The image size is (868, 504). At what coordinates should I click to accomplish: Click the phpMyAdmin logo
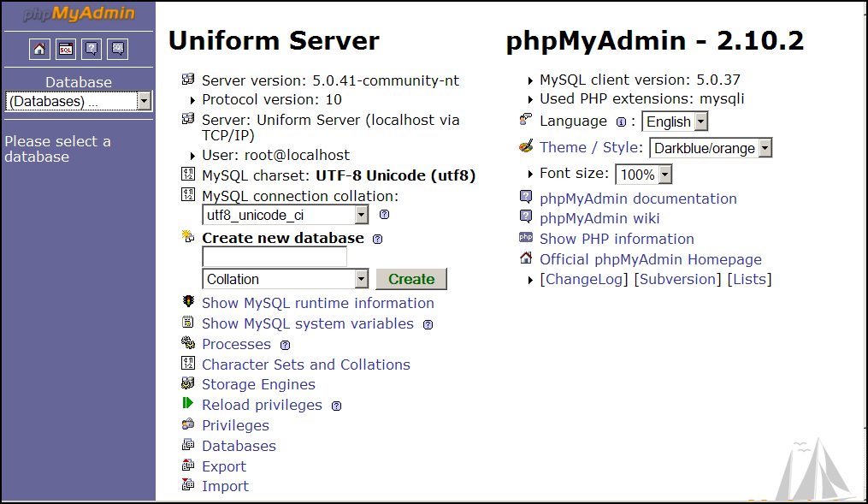pyautogui.click(x=79, y=14)
